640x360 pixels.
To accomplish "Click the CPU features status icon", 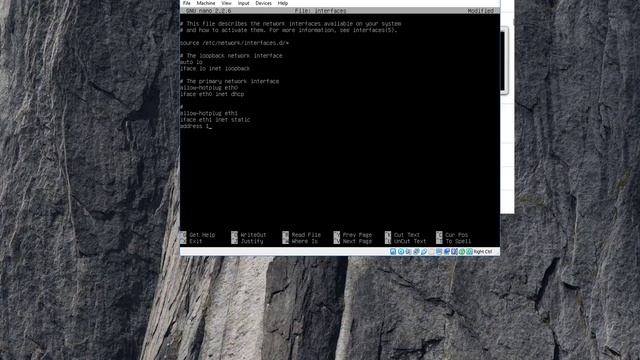I will tap(454, 251).
